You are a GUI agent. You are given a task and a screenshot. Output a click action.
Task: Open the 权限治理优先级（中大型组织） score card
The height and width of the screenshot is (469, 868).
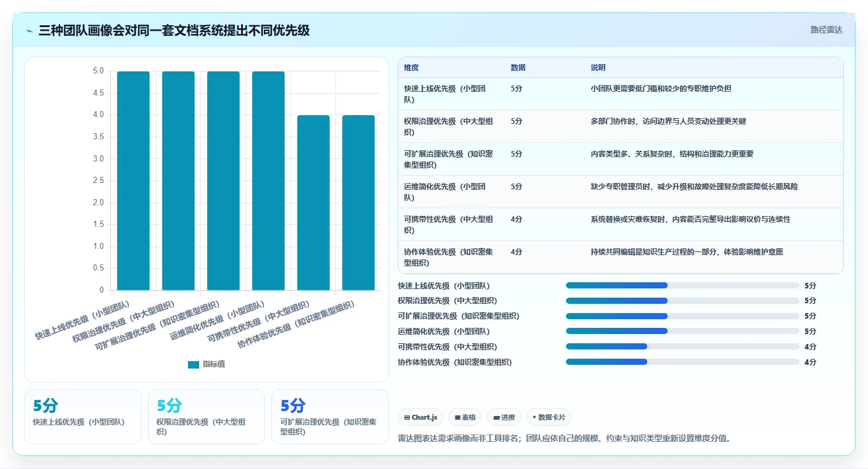[207, 417]
